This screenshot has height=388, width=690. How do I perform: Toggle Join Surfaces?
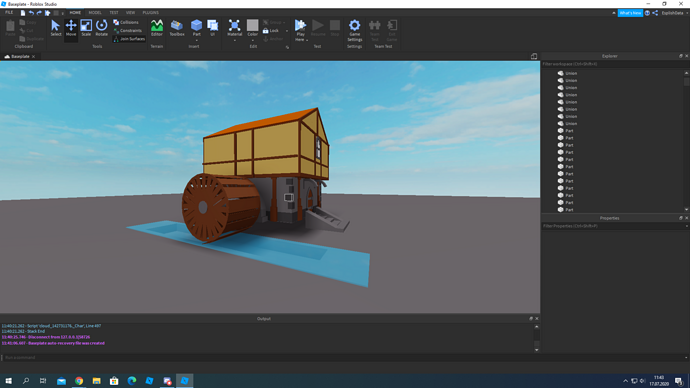129,39
